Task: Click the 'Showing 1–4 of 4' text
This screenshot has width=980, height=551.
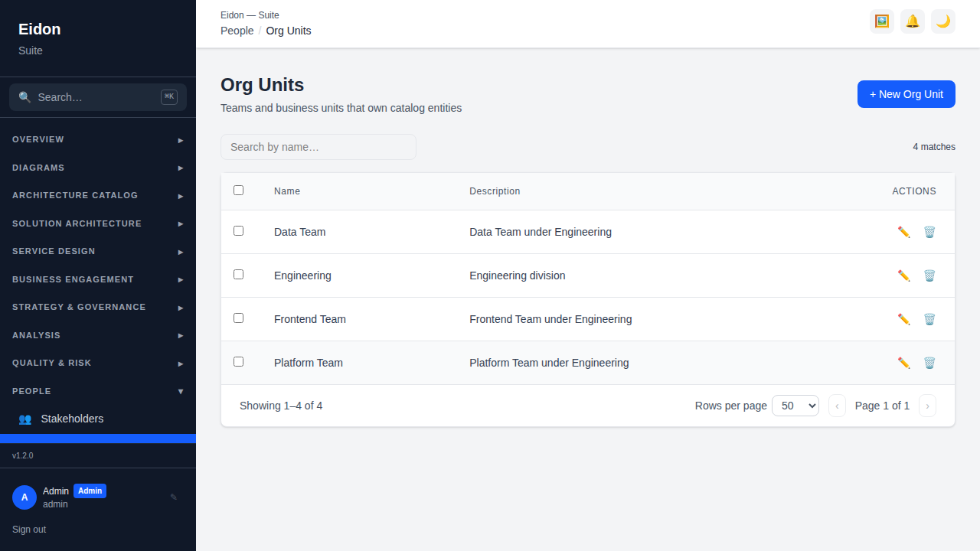Action: (x=281, y=406)
